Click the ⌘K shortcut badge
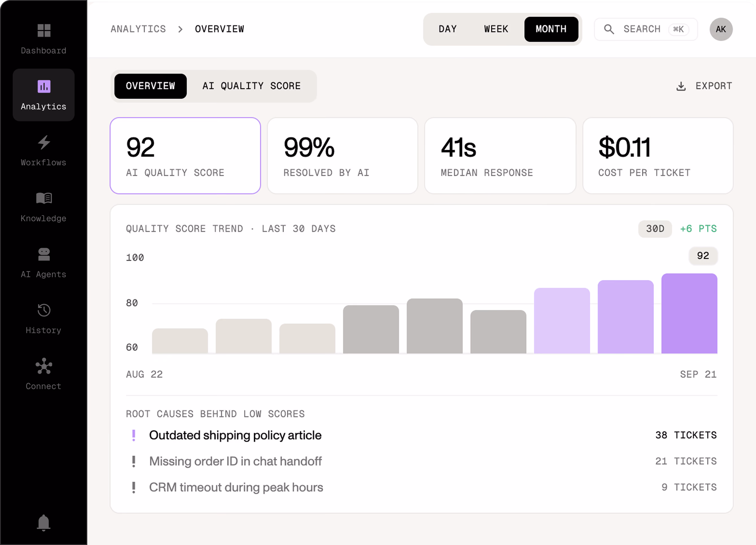Viewport: 756px width, 545px height. pyautogui.click(x=678, y=29)
